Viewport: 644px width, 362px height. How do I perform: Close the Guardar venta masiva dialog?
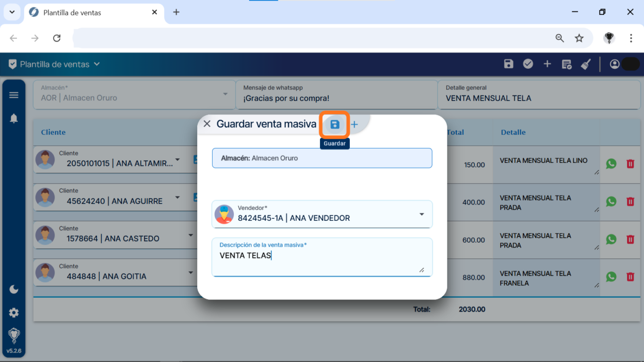click(x=207, y=124)
